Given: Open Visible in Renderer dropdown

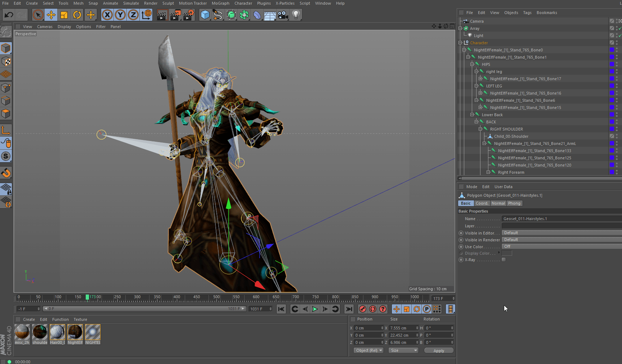Looking at the screenshot, I should (x=561, y=240).
